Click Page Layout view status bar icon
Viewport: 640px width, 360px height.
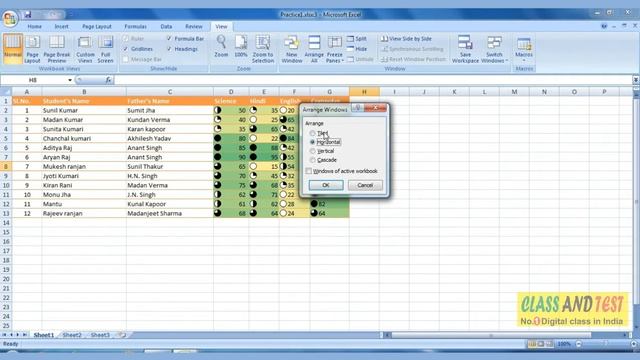tap(541, 344)
